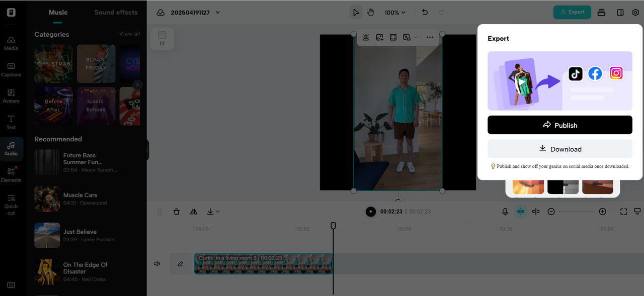Screen dimensions: 644x296
Task: Delete the selected clip with the trash icon
Action: [177, 212]
